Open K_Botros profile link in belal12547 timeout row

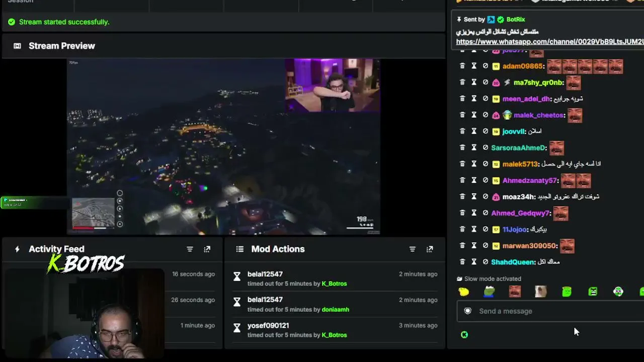coord(334,284)
